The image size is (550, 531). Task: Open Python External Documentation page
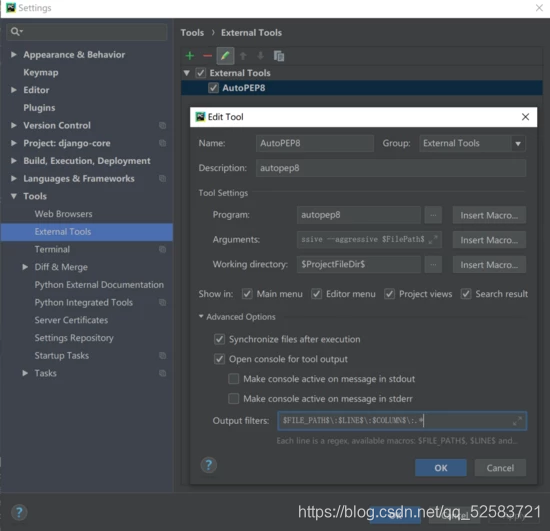point(99,285)
